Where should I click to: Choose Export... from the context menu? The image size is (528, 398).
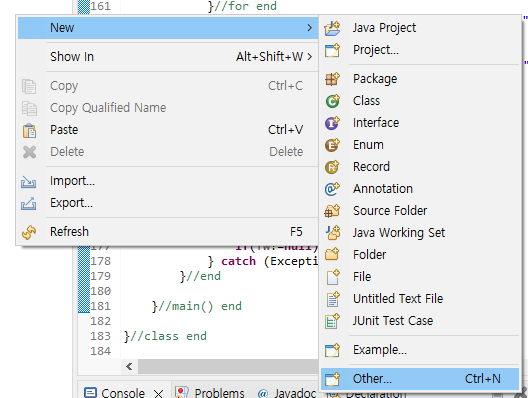(x=168, y=203)
